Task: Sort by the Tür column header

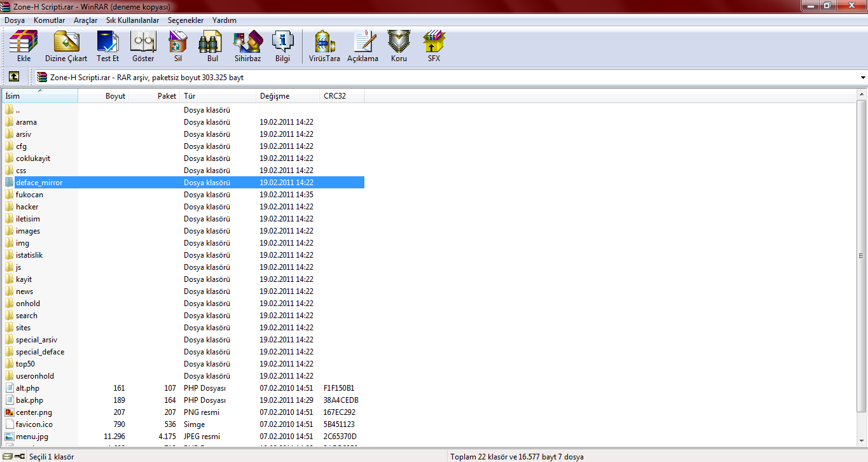Action: pyautogui.click(x=218, y=96)
